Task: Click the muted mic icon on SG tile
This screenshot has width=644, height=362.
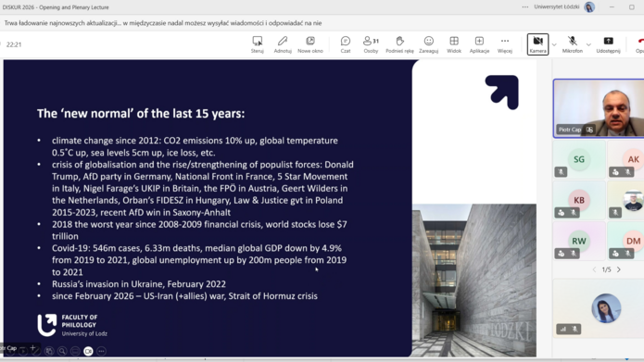Action: pos(561,172)
